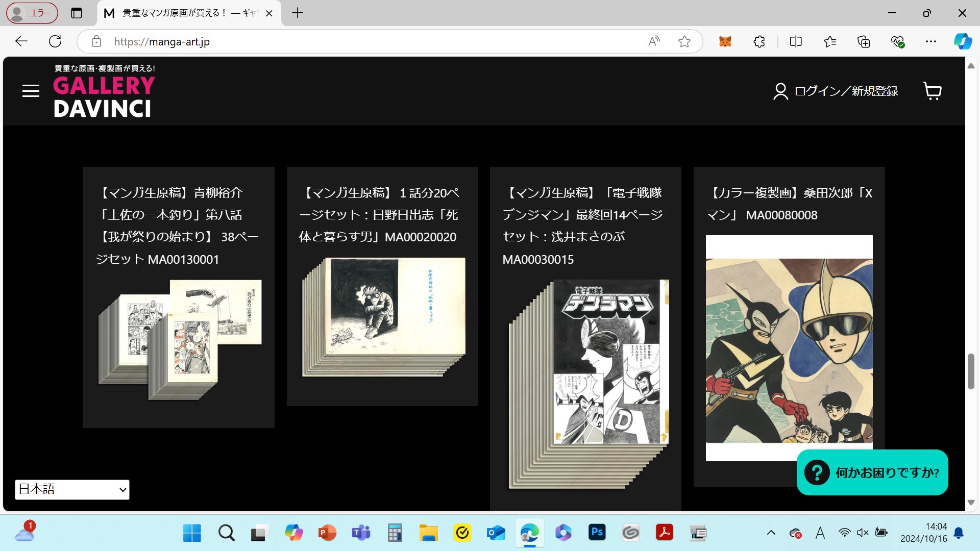Open the 何かお困りですか? help button
Viewport: 980px width, 551px height.
click(872, 472)
